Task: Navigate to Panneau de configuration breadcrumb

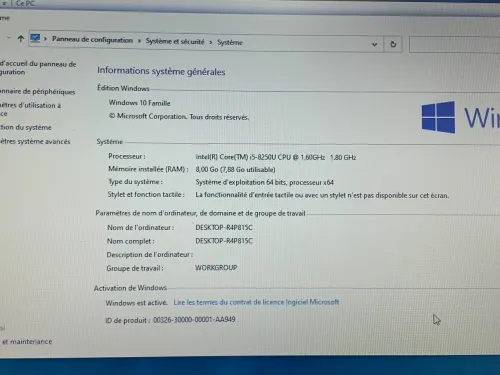Action: coord(92,40)
